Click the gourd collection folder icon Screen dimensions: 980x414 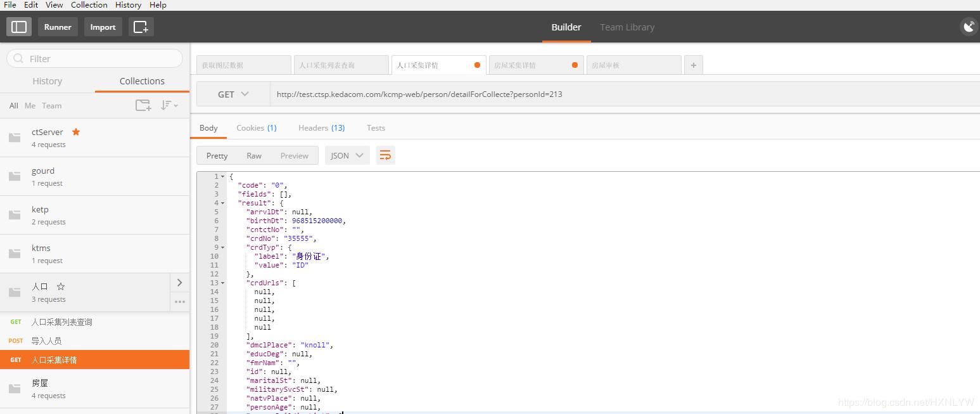click(x=15, y=176)
